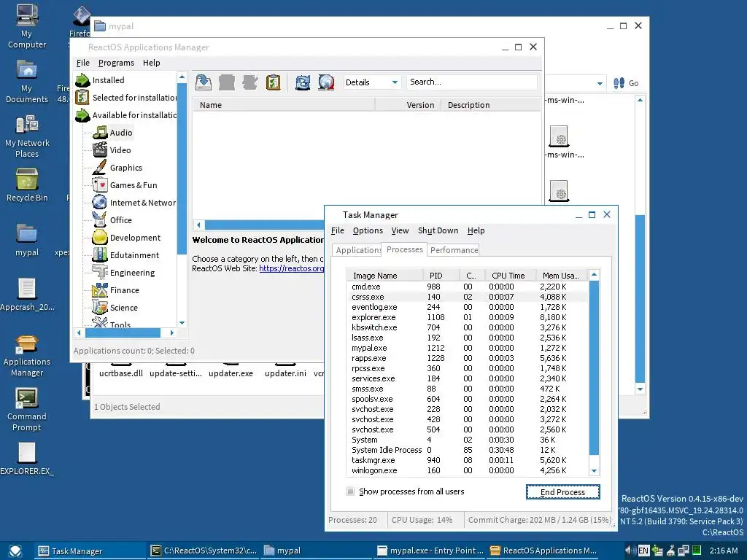
Task: Select the Installed category
Action: pos(108,80)
